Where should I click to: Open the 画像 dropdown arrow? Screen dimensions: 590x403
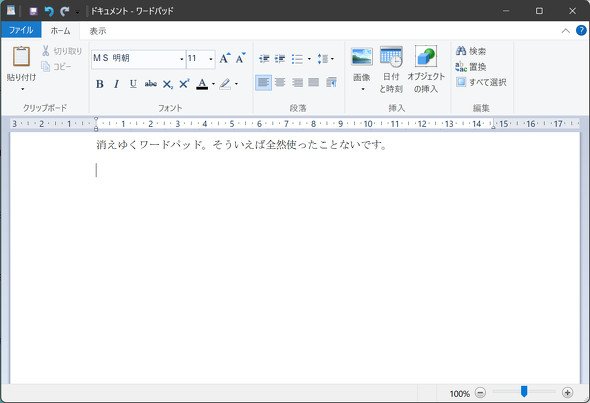click(363, 89)
